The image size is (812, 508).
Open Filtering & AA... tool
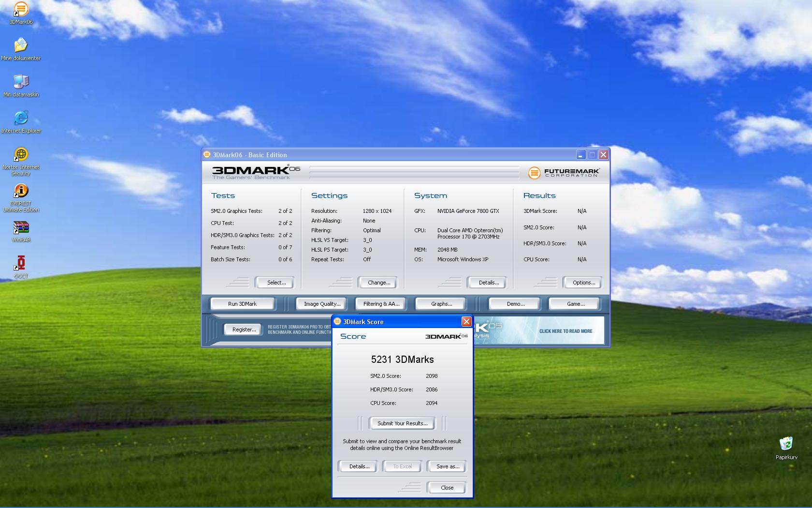pos(381,304)
